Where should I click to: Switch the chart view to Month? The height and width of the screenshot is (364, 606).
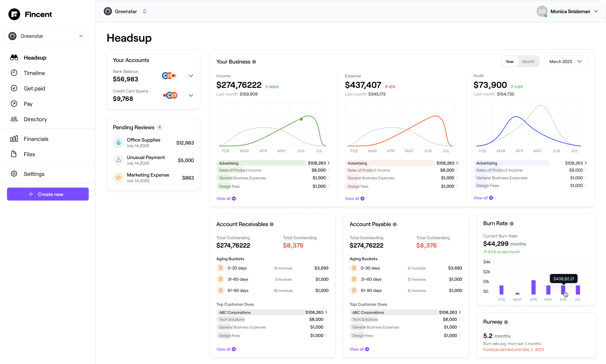(528, 61)
